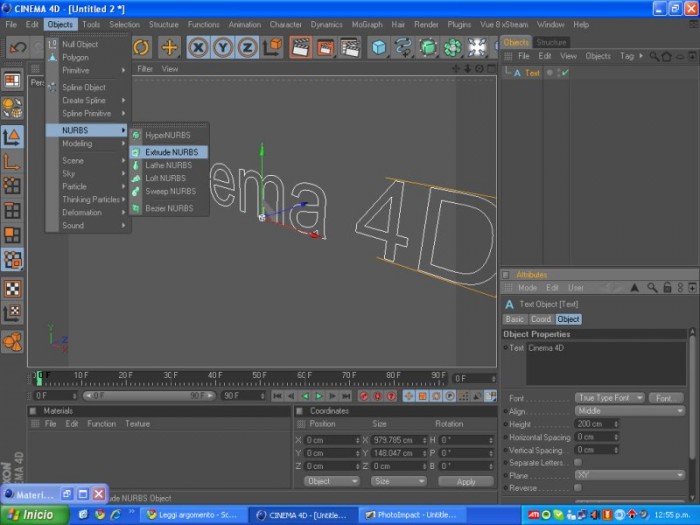Enable Separate Letters checkbox
The image size is (700, 525).
tap(578, 462)
